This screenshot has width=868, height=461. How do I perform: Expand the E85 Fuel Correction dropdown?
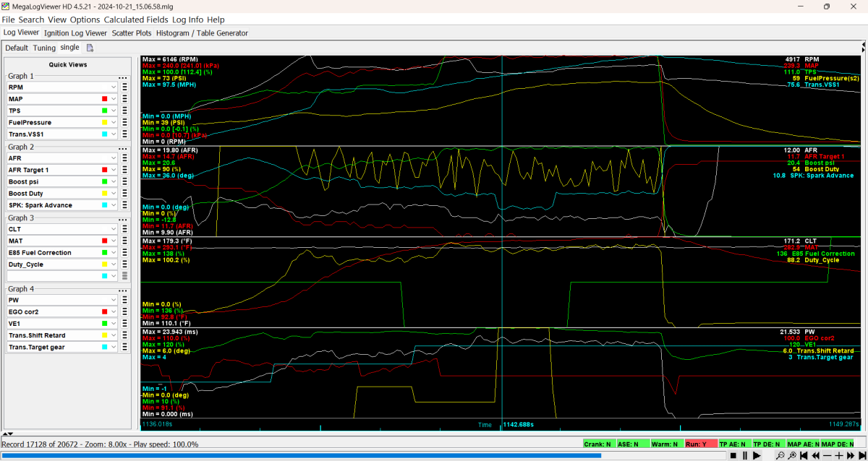114,252
